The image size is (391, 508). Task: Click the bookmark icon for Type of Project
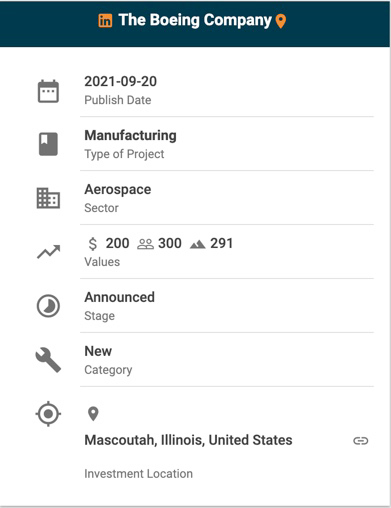48,144
